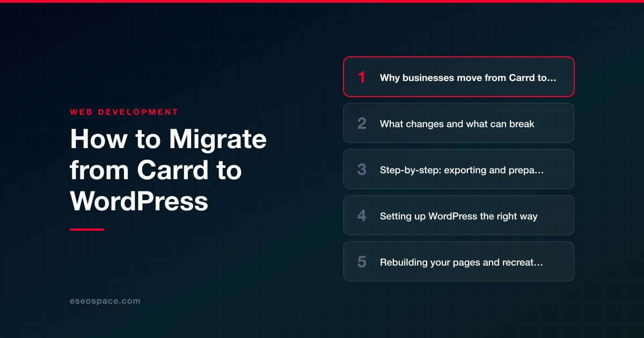Choose 'Step-by-step: exporting and prepa…' item
The height and width of the screenshot is (338, 644).
coord(459,169)
